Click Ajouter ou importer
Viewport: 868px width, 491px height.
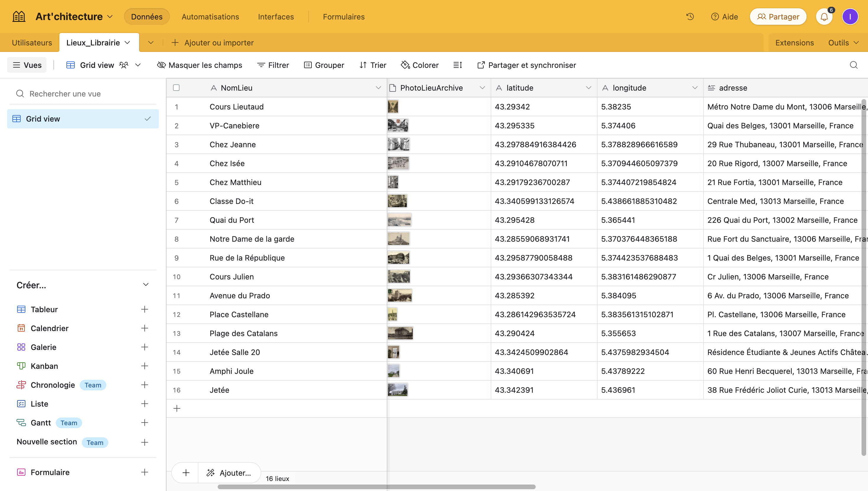point(213,43)
